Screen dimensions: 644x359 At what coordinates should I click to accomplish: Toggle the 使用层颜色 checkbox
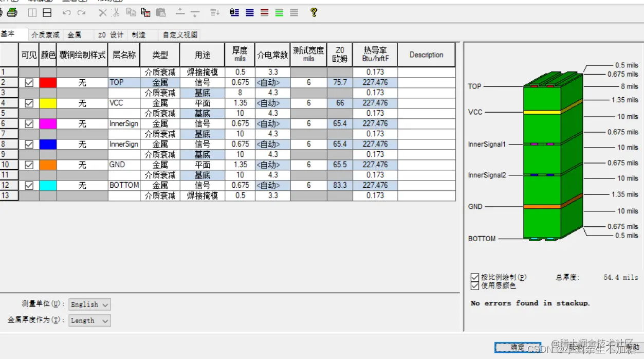(475, 285)
